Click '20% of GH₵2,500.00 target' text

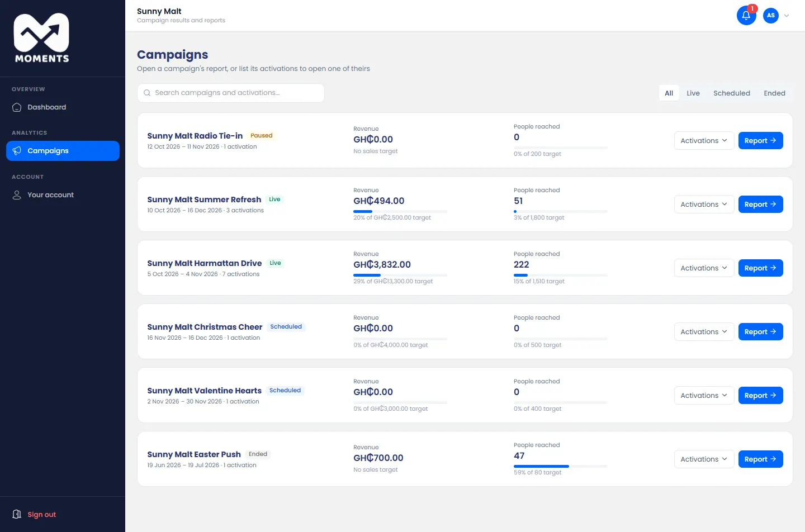(392, 218)
